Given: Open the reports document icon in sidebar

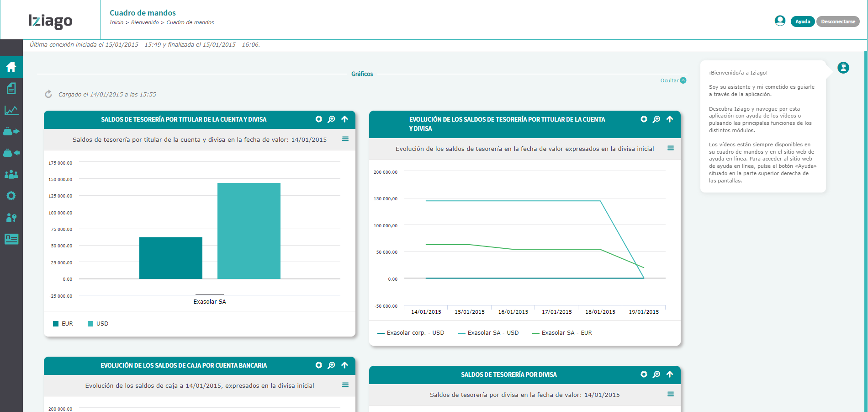Looking at the screenshot, I should (x=11, y=88).
